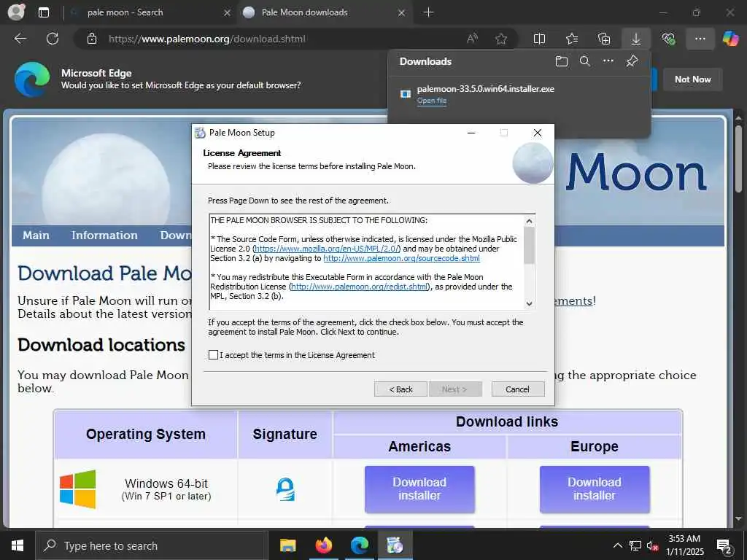Click Europe Download installer for Windows 64-bit

(x=595, y=489)
